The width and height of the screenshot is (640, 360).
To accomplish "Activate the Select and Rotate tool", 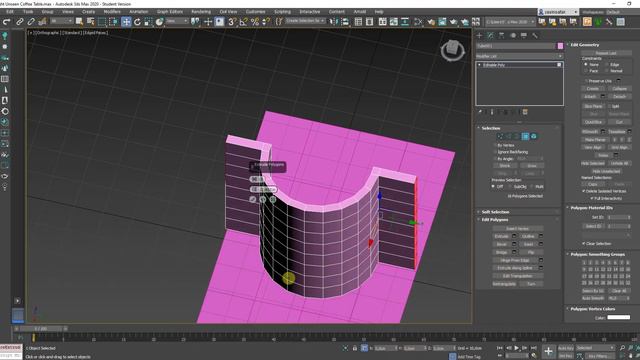I will [137, 22].
